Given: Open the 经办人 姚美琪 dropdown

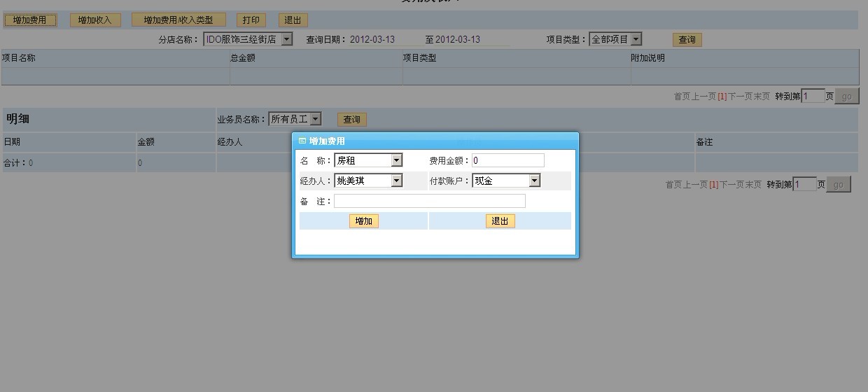Looking at the screenshot, I should pyautogui.click(x=368, y=181).
